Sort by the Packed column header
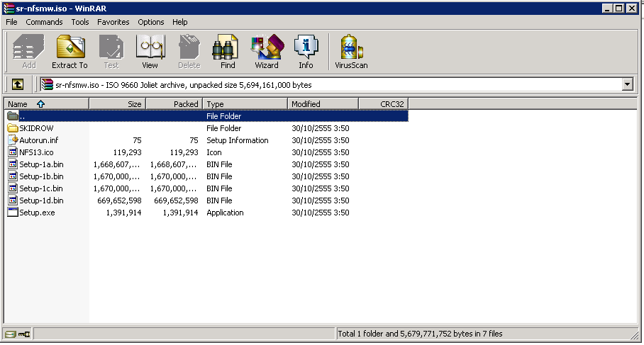Viewport: 644px width, 345px height. [174, 104]
